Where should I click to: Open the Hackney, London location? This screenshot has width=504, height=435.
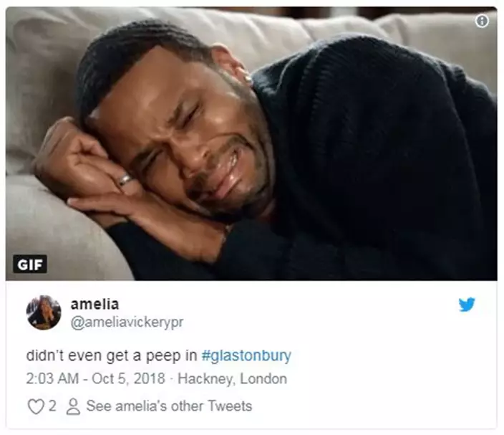click(232, 378)
